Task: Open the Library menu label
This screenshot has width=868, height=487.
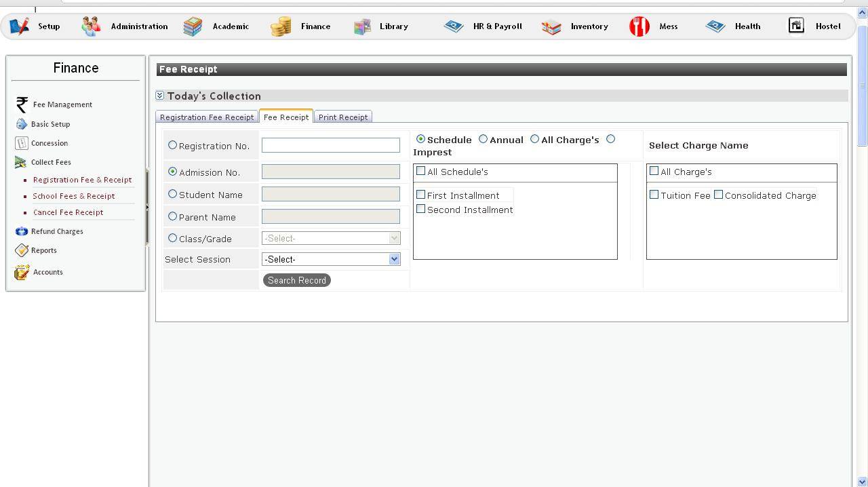Action: [394, 26]
